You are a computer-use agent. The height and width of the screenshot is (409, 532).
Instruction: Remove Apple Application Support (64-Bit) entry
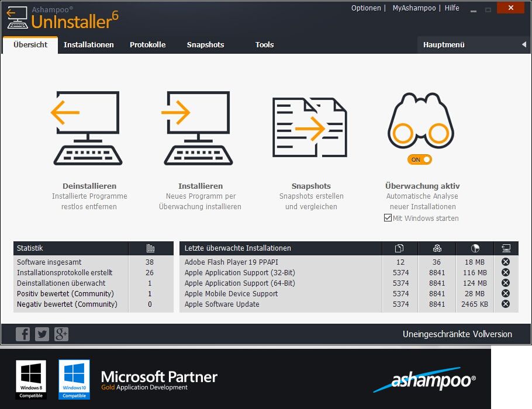pos(506,282)
